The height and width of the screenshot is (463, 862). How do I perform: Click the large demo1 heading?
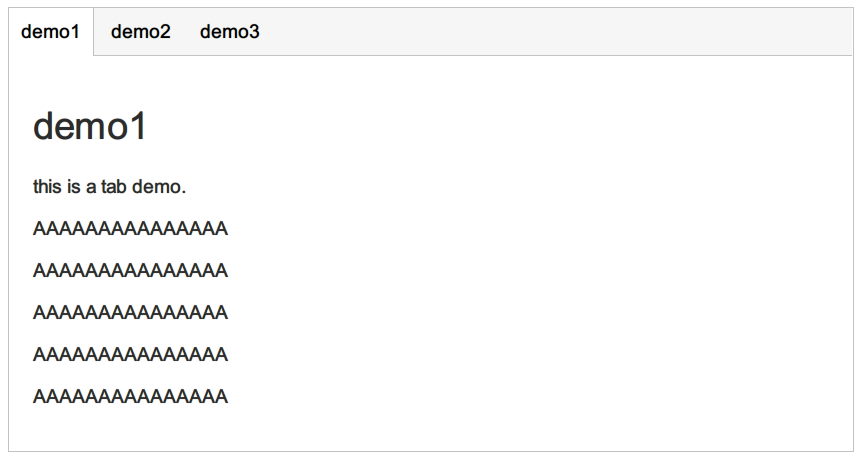click(x=90, y=127)
